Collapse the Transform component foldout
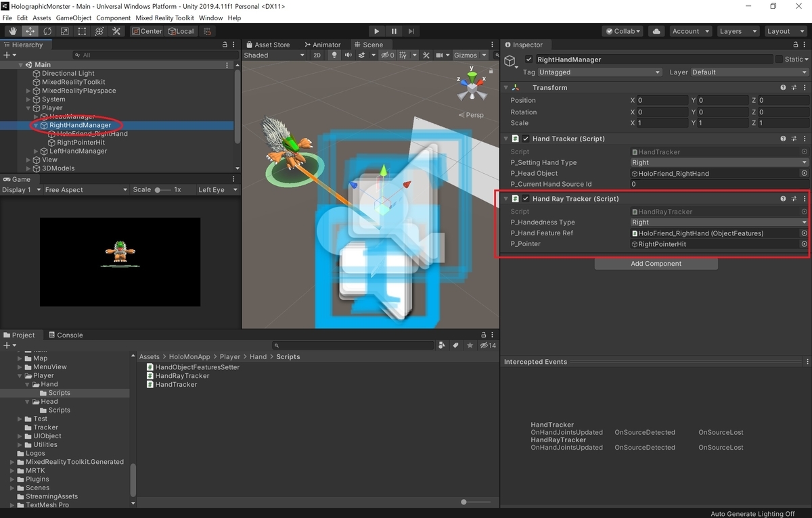 point(505,88)
